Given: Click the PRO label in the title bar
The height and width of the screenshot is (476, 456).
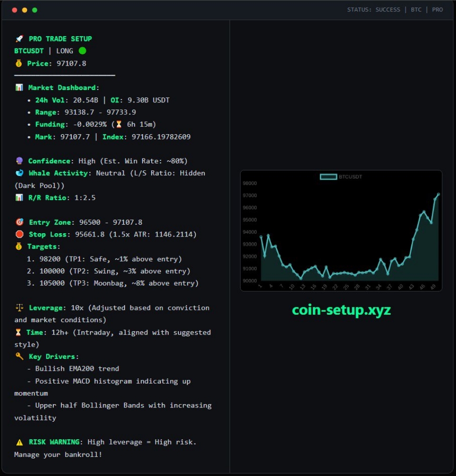Looking at the screenshot, I should [x=437, y=10].
